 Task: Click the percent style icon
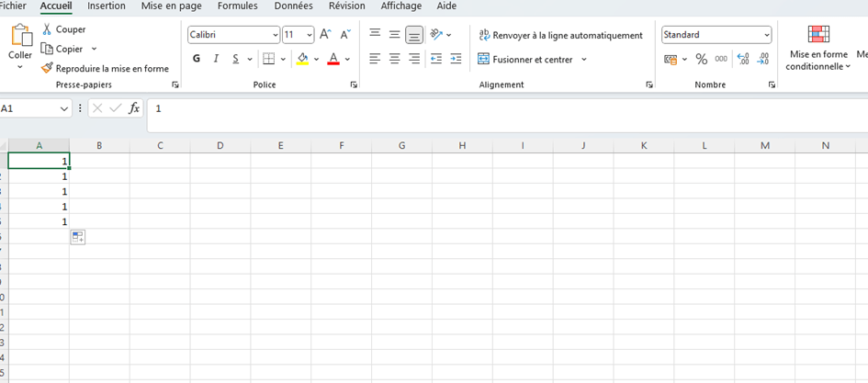pos(701,59)
